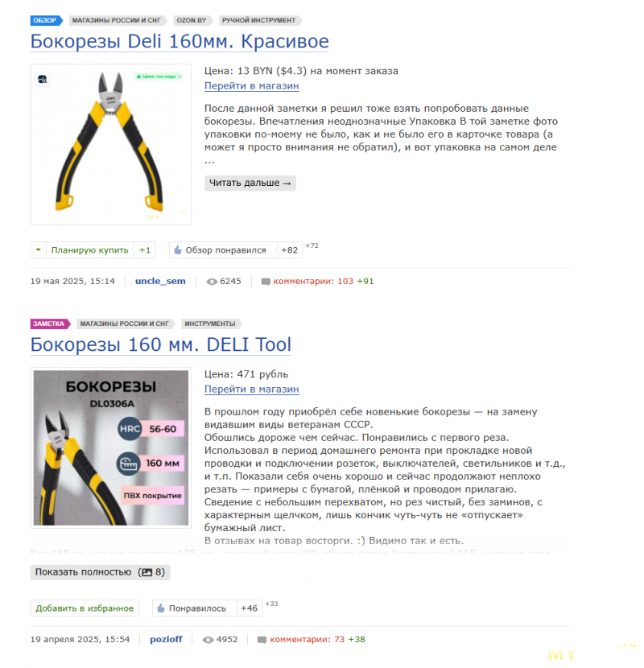Expand the review via Читать дальше
The width and height of the screenshot is (644, 668).
[250, 183]
